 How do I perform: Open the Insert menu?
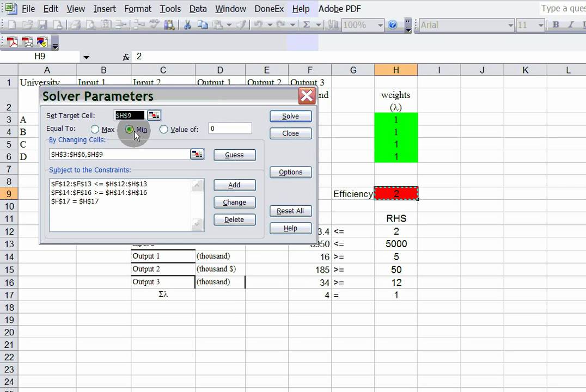(x=104, y=9)
